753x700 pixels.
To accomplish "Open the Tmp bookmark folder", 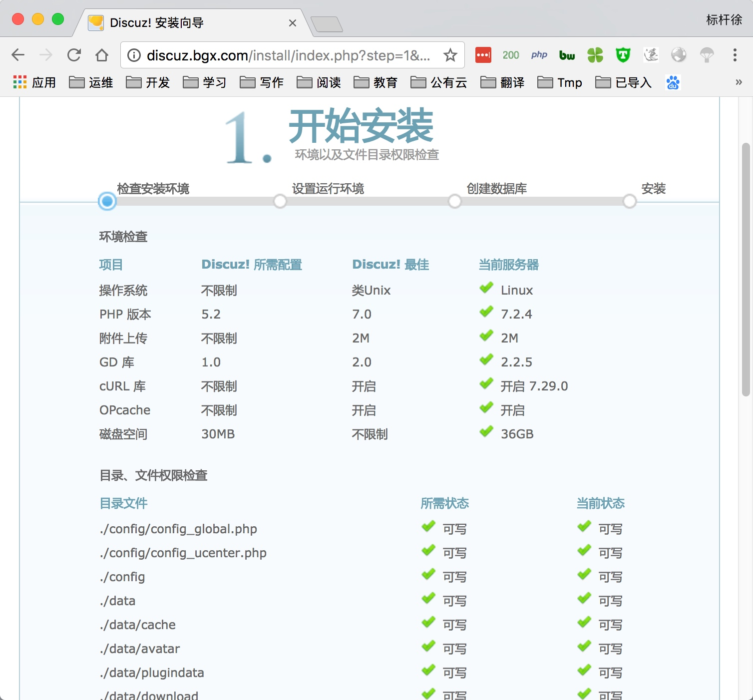I will click(x=560, y=82).
